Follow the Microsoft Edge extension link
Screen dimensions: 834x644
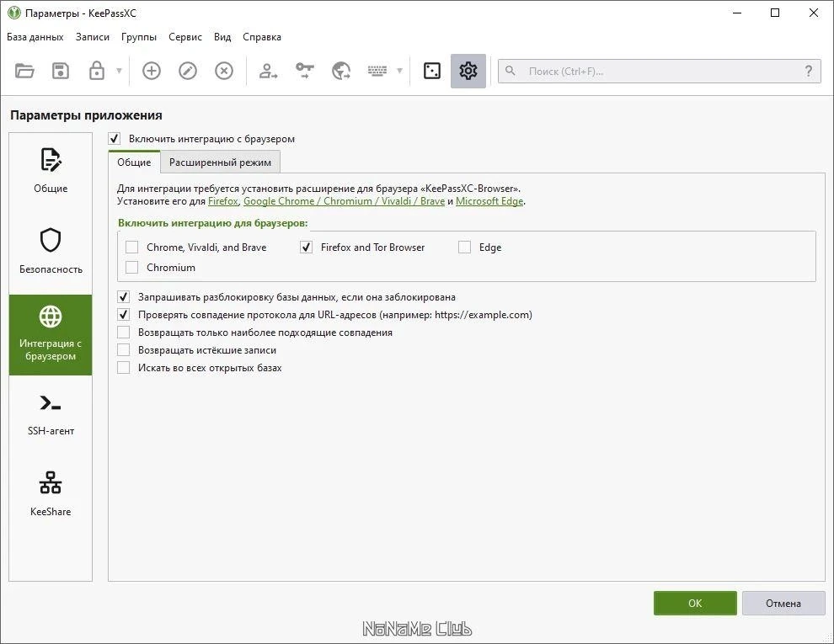(489, 201)
